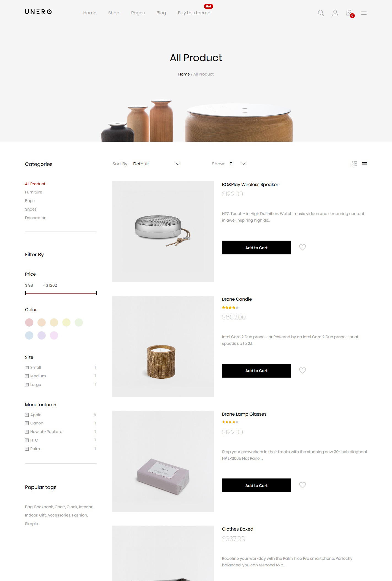
Task: Click the Backpack popular tag
Action: point(44,507)
